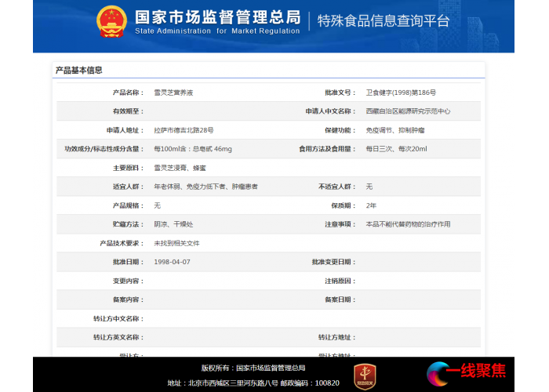Click the health function value 免疫调节、抑制肿瘤
The image size is (549, 392).
coord(394,130)
